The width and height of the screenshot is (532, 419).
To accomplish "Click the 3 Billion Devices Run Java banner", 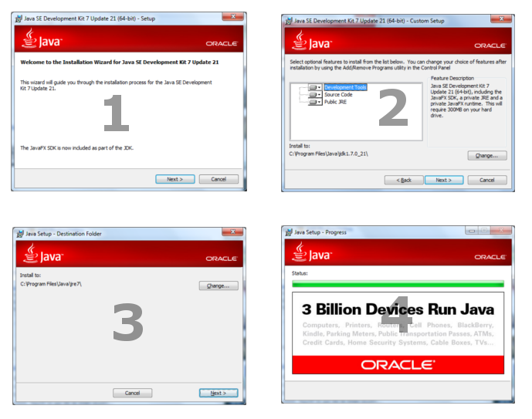I will pyautogui.click(x=398, y=333).
